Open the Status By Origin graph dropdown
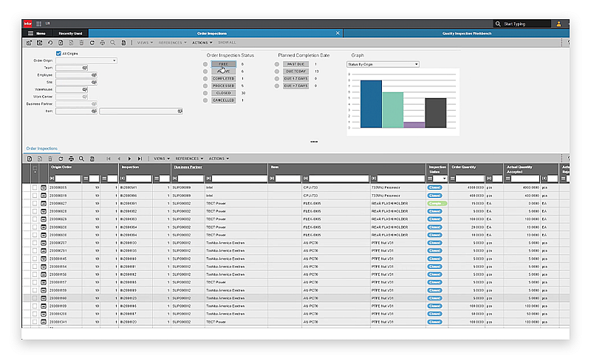Screen dimensions: 591x364 click(383, 64)
